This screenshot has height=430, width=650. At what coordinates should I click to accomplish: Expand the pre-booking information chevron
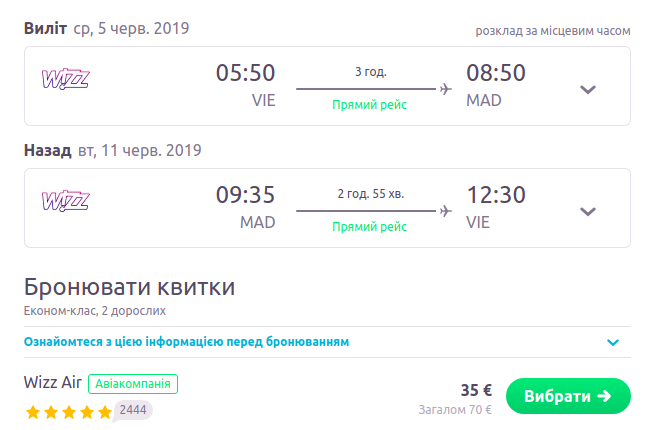click(x=613, y=342)
